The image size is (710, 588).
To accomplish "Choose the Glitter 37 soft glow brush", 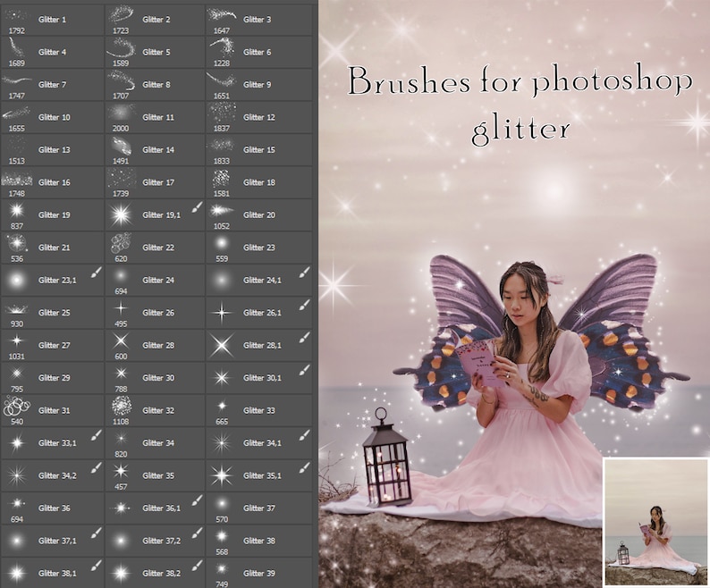I will tap(259, 508).
